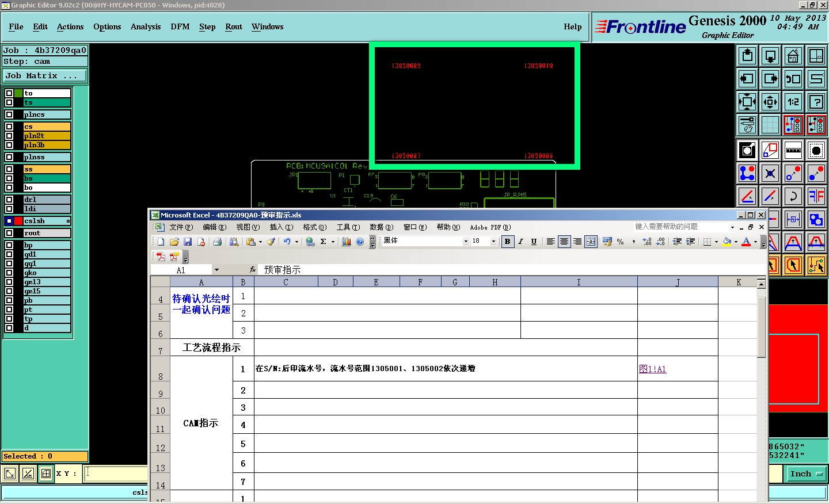Viewport: 829px width, 504px height.
Task: Click the grid display icon
Action: [x=770, y=125]
